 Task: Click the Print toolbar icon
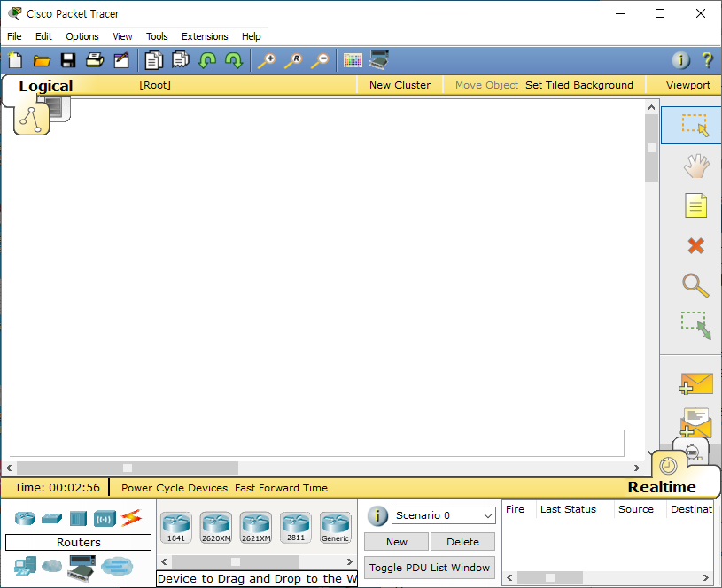[x=95, y=60]
